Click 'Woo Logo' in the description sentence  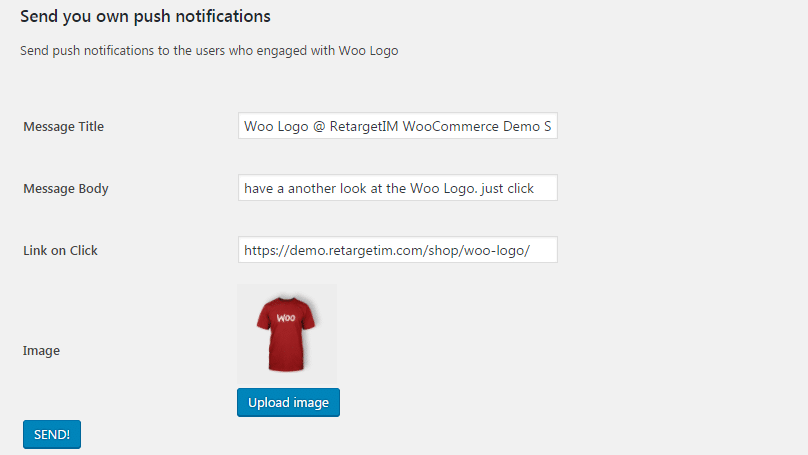pyautogui.click(x=368, y=51)
